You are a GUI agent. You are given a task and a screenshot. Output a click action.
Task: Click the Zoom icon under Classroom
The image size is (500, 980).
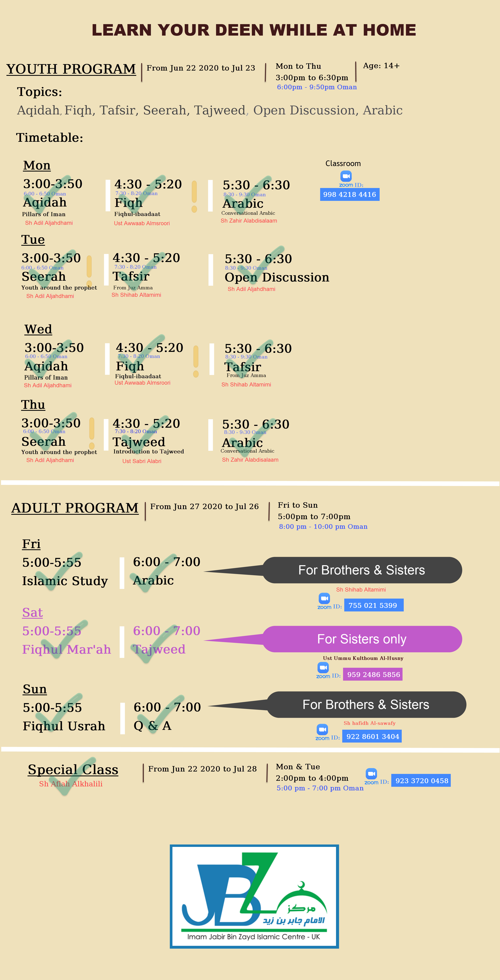[346, 176]
